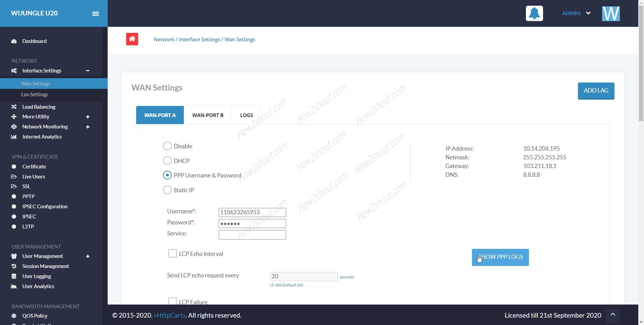Go home via the red house icon
The width and height of the screenshot is (644, 325).
[x=132, y=39]
